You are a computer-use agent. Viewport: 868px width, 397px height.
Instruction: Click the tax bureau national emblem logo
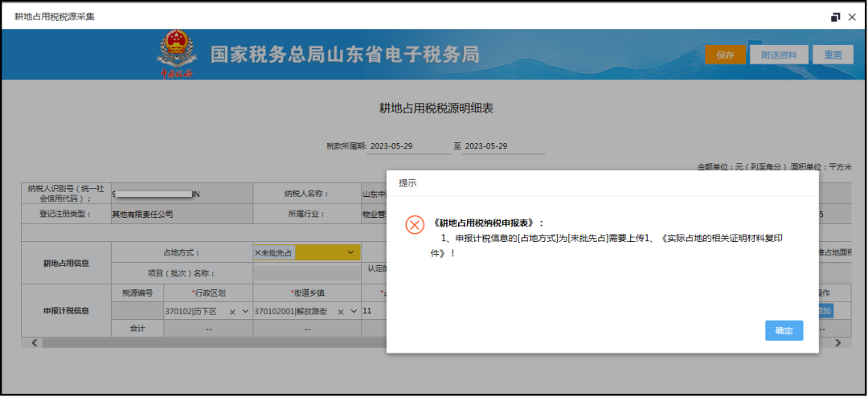[x=176, y=54]
